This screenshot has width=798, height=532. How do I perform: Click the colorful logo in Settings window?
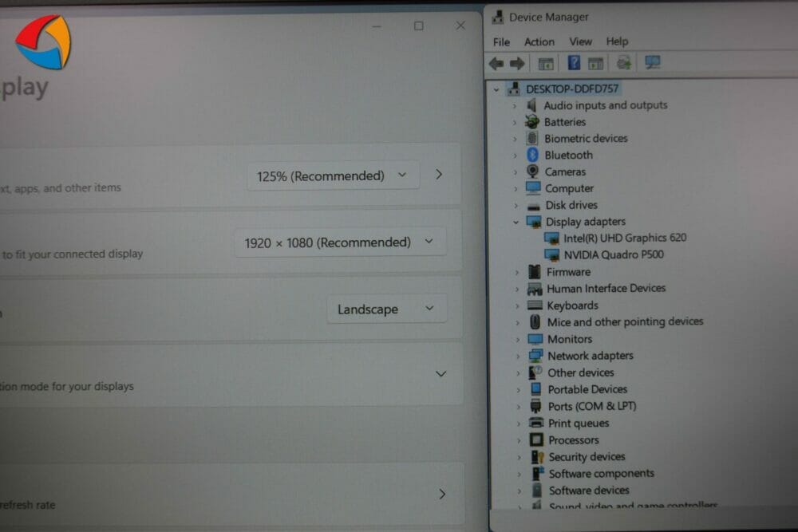(x=43, y=42)
